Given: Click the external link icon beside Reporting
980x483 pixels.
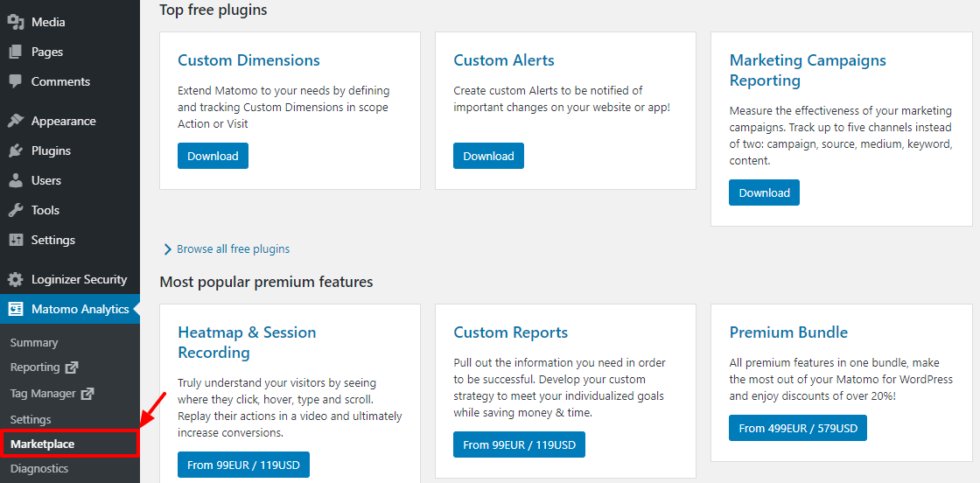Looking at the screenshot, I should 72,367.
